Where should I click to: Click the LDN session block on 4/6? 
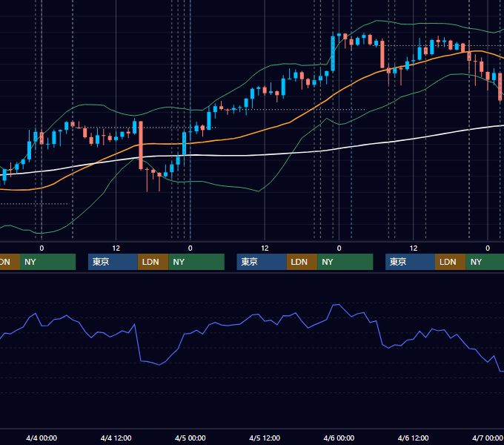[x=451, y=262]
